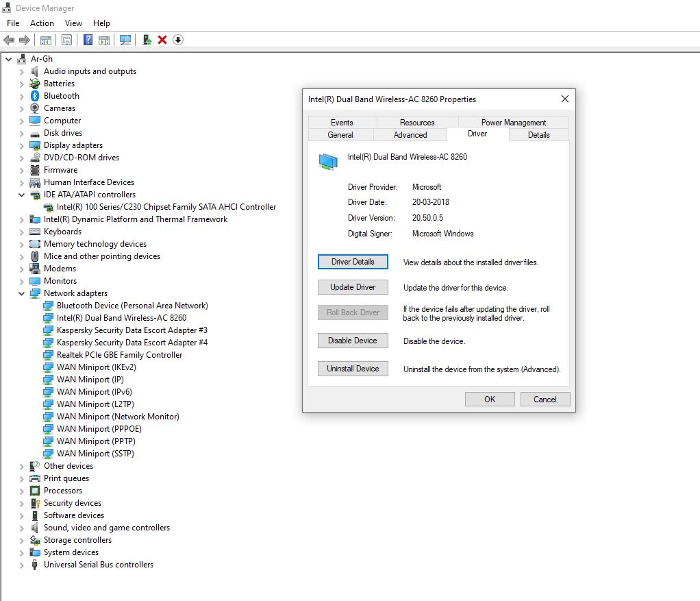Switch to the Events tab

coord(342,123)
